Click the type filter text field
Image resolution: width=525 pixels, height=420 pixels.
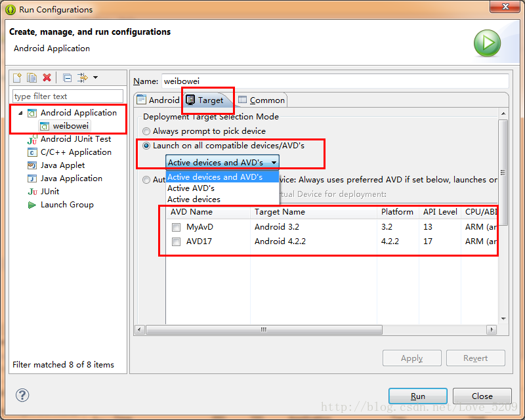click(x=68, y=96)
